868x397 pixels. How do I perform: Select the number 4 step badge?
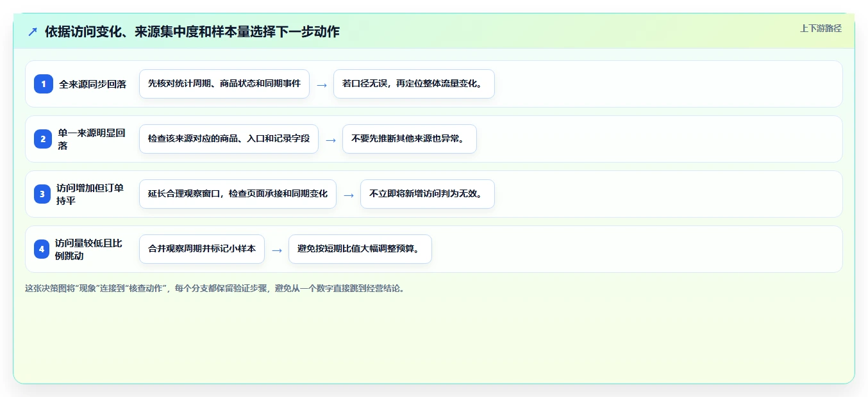pos(42,249)
